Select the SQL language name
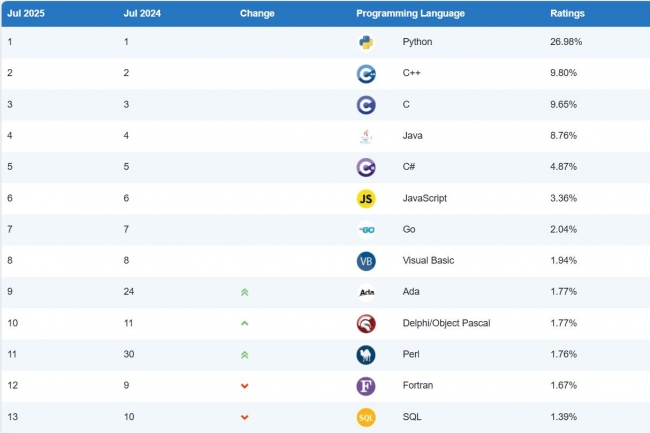650x433 pixels. point(412,416)
